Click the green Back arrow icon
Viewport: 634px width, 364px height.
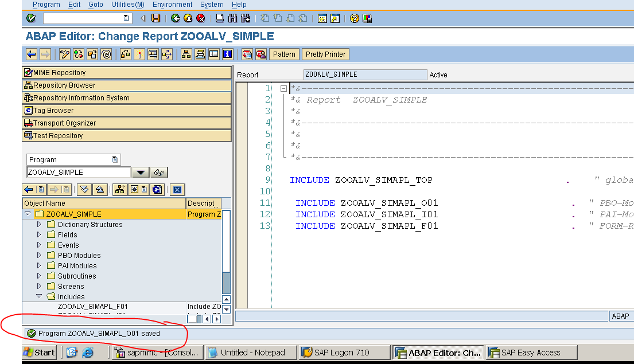[176, 18]
